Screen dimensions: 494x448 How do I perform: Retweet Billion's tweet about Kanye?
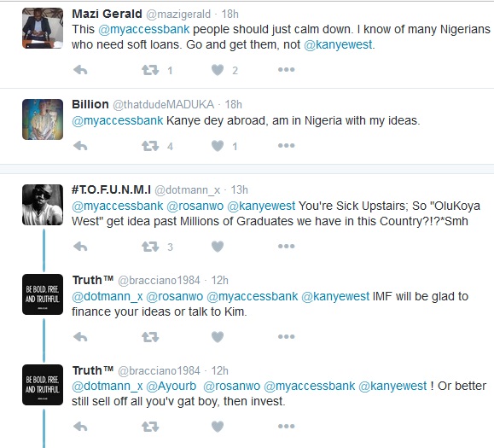click(x=150, y=146)
